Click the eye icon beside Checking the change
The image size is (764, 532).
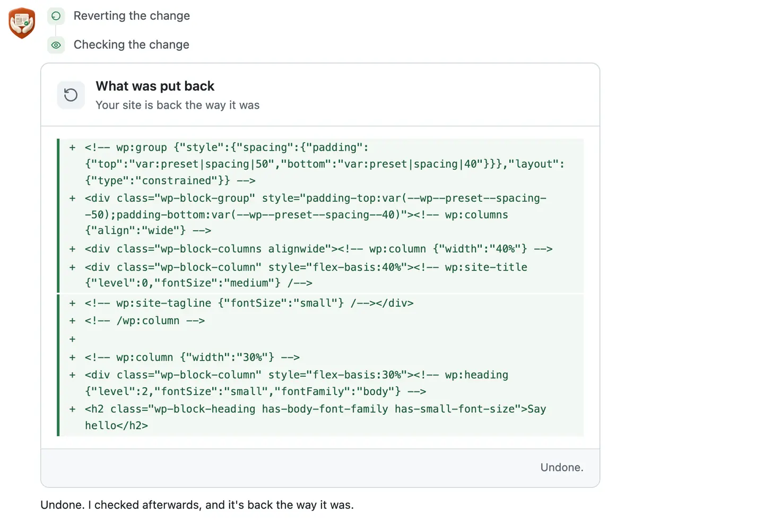56,45
